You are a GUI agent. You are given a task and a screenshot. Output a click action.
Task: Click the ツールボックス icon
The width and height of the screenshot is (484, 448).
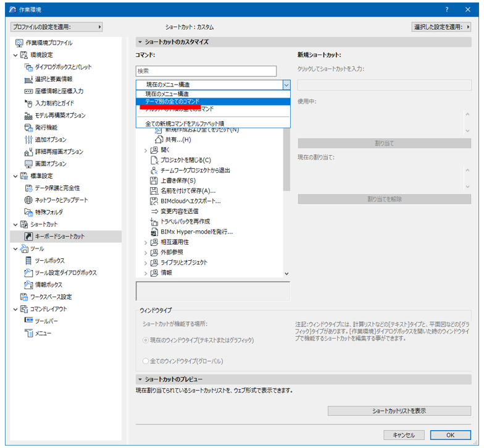pos(28,261)
